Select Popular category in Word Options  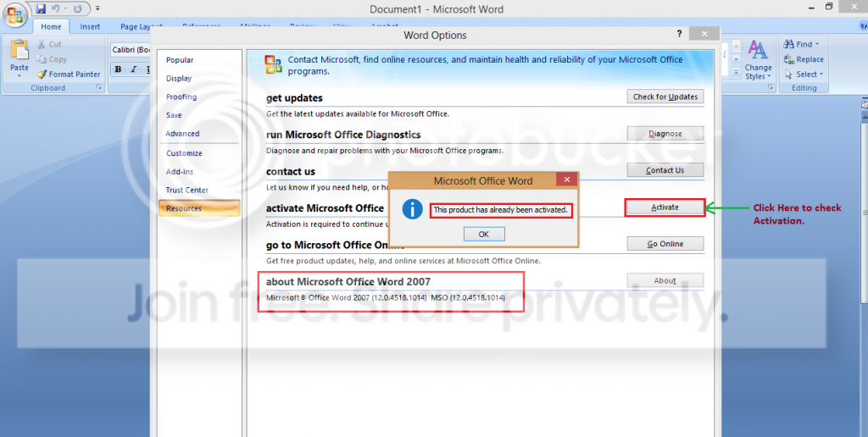(180, 60)
